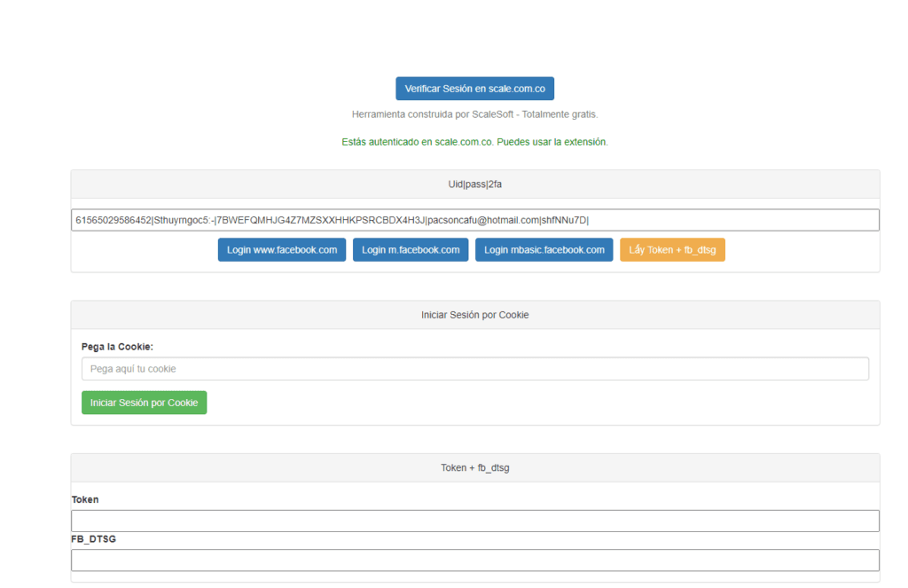Image resolution: width=908 pixels, height=588 pixels.
Task: Click inside the Token text field
Action: pyautogui.click(x=474, y=521)
